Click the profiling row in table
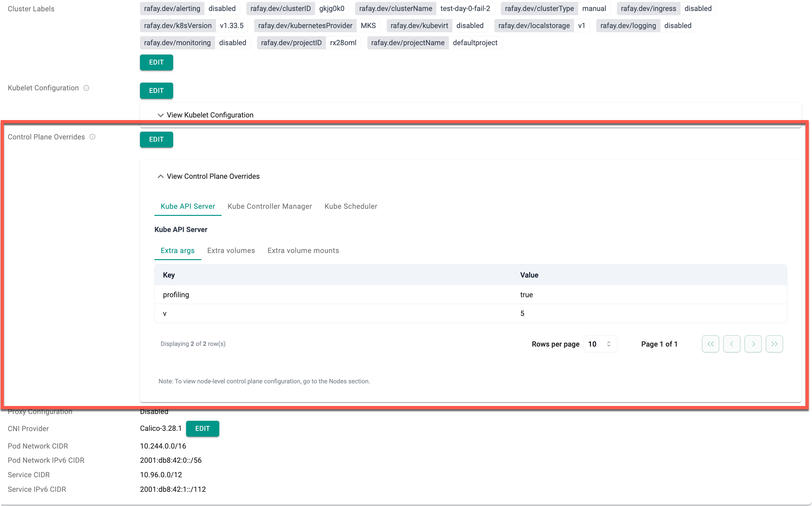This screenshot has width=812, height=506. tap(470, 295)
